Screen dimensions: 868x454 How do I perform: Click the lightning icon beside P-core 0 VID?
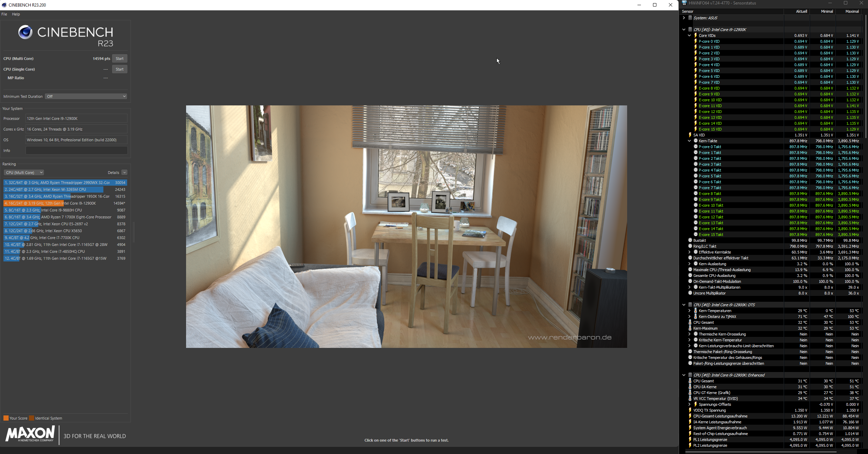pyautogui.click(x=695, y=41)
